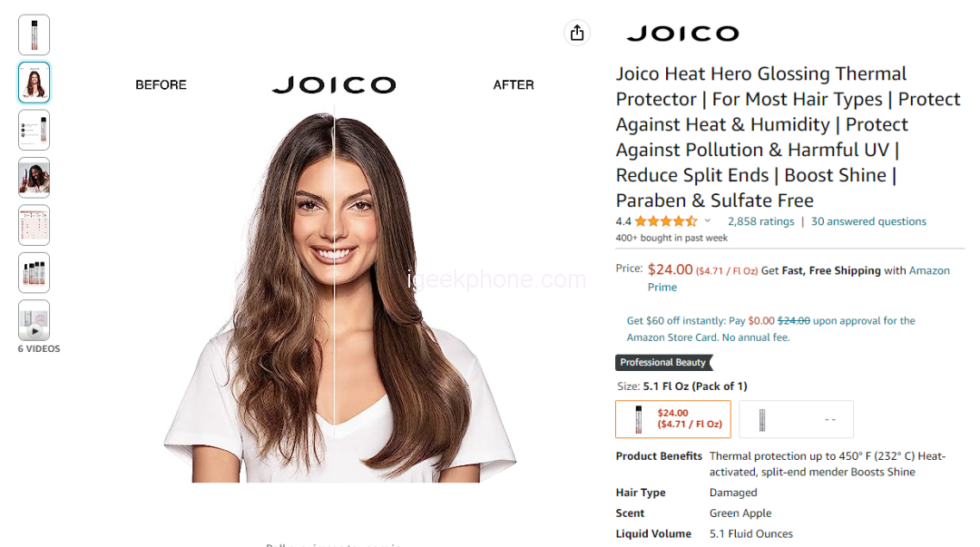Select the fourth thumbnail with curly hair model
The width and height of the screenshot is (980, 547).
coord(34,178)
